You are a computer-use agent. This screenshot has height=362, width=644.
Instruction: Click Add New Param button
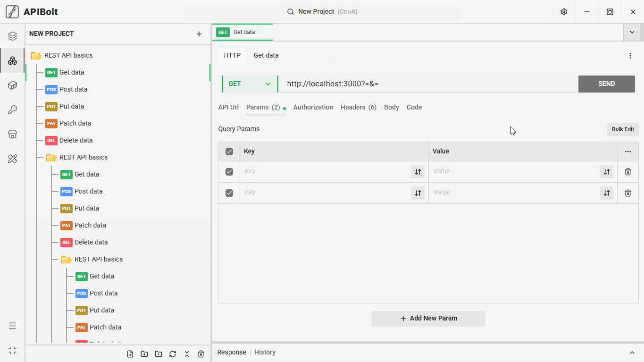point(428,318)
